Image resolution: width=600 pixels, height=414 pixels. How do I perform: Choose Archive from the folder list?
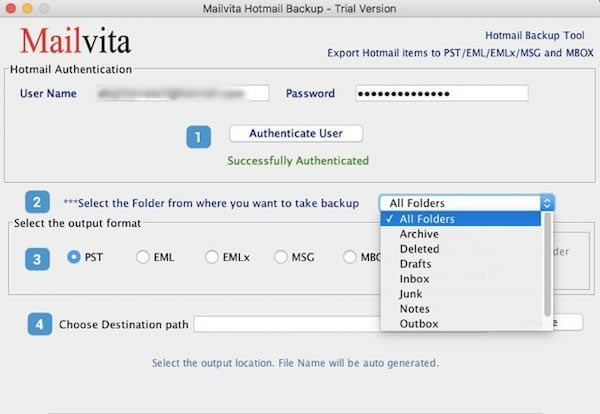click(x=419, y=234)
